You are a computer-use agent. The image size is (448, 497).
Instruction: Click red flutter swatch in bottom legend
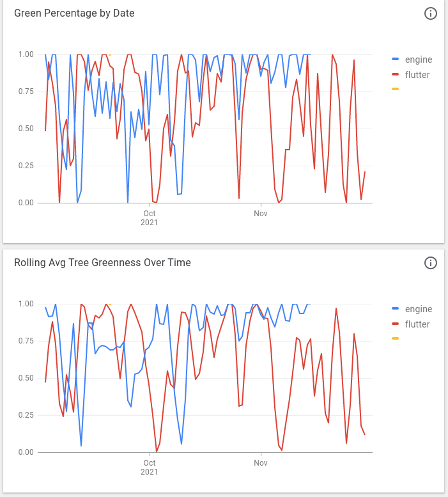395,324
